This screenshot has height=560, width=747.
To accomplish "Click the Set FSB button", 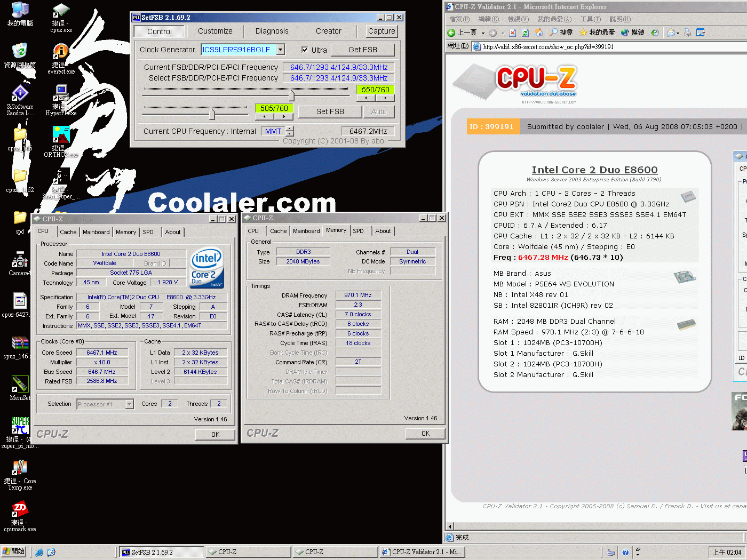I will coord(330,112).
